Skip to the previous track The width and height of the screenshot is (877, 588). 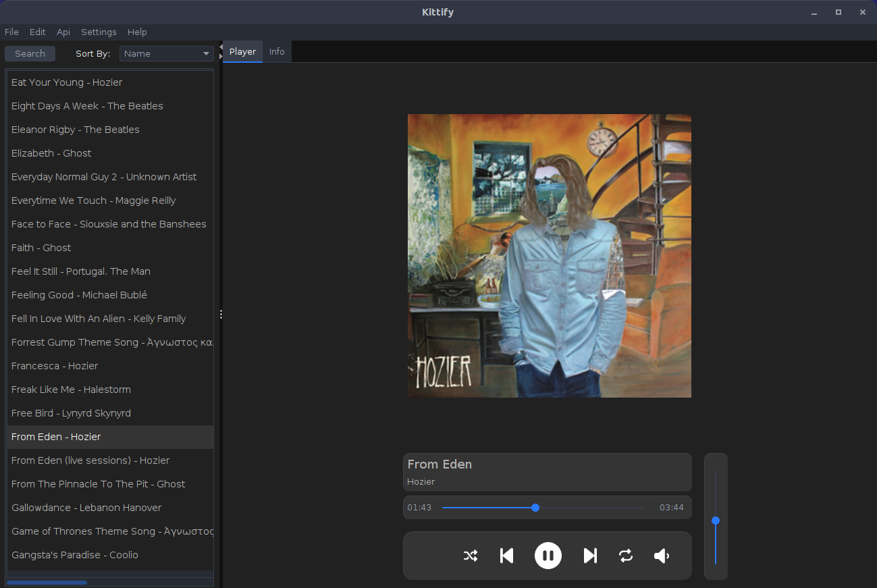point(506,556)
